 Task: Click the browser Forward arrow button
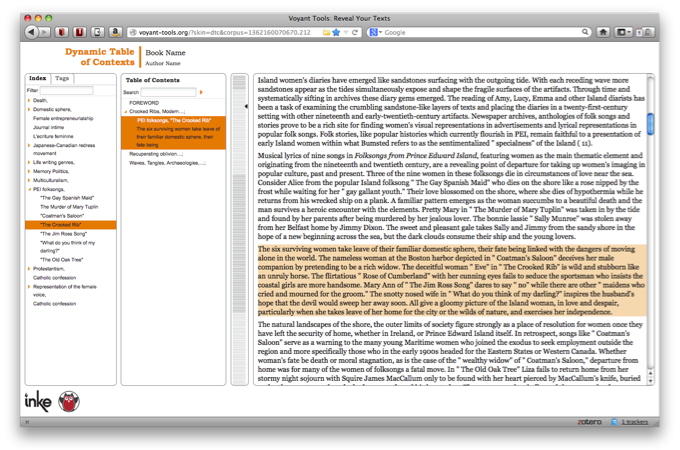tap(44, 32)
